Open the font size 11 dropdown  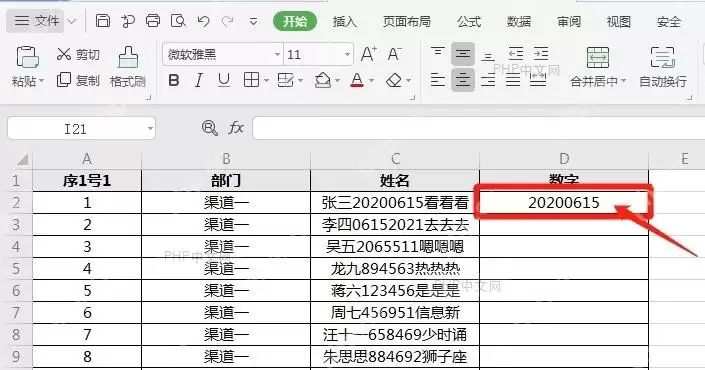tap(347, 54)
